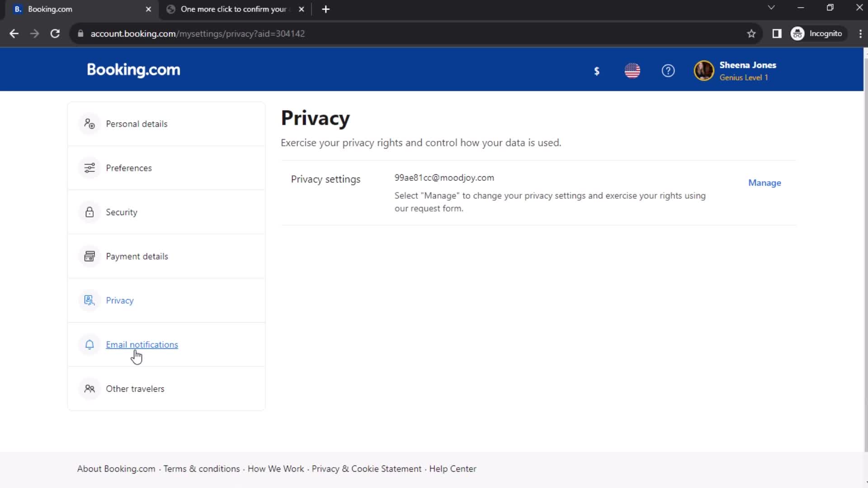Click the Preferences icon
The image size is (868, 488).
point(90,168)
